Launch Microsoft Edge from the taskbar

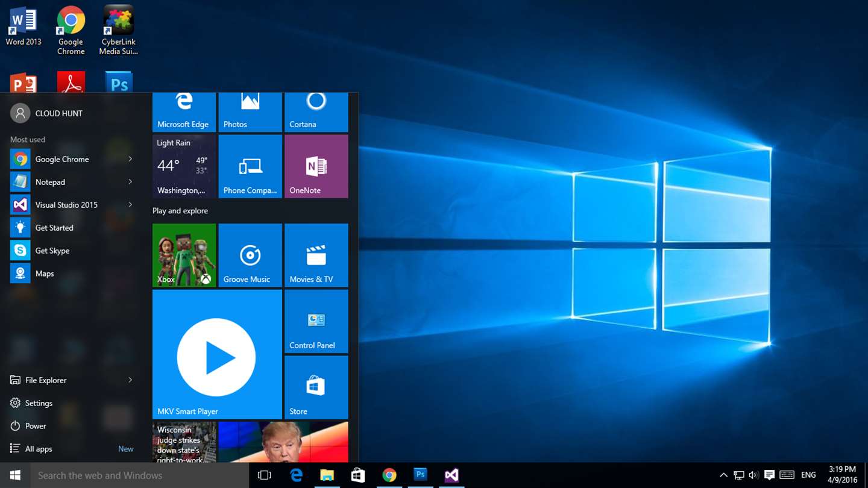(296, 475)
